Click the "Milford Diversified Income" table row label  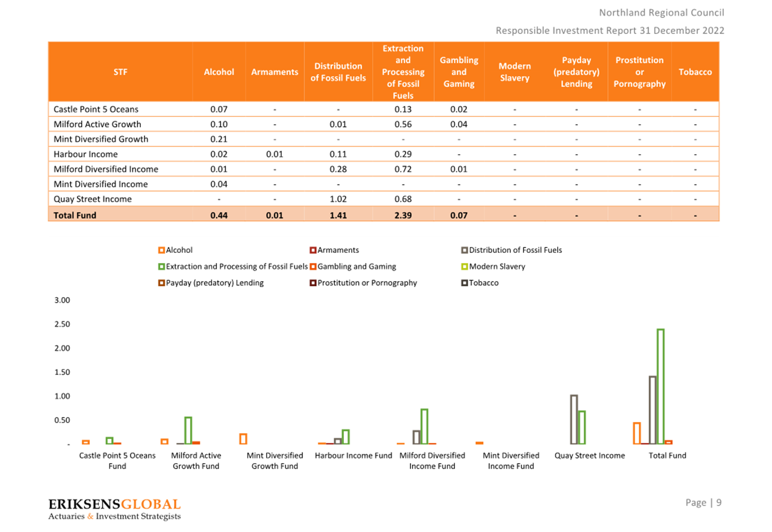[x=106, y=169]
